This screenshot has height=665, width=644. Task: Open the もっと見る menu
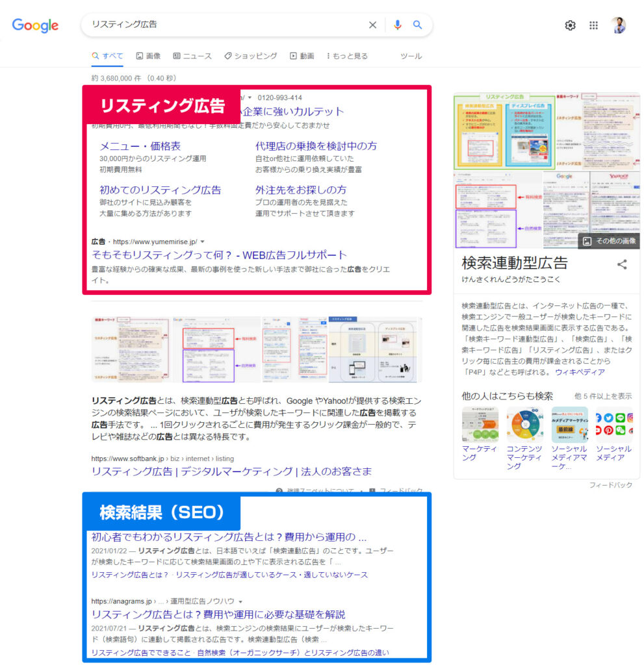tap(347, 56)
